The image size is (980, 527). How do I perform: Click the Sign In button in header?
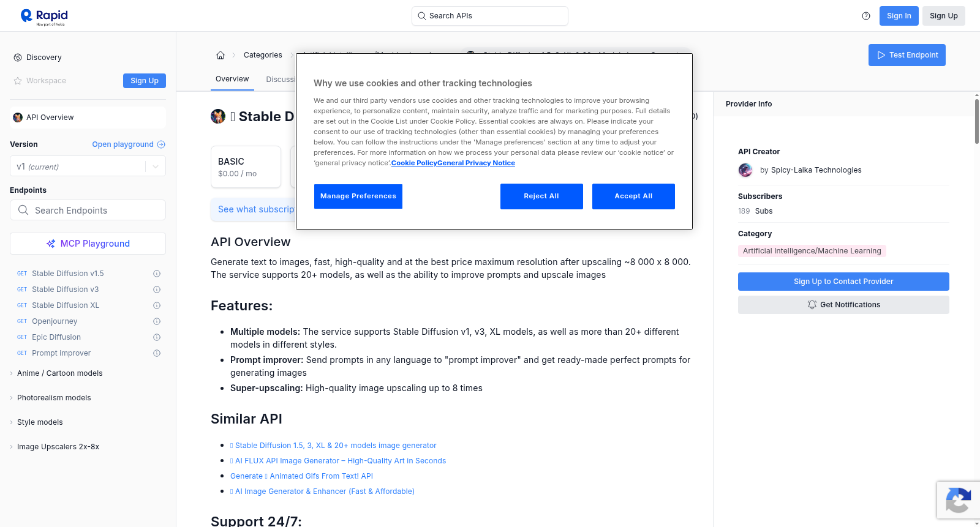(x=899, y=16)
